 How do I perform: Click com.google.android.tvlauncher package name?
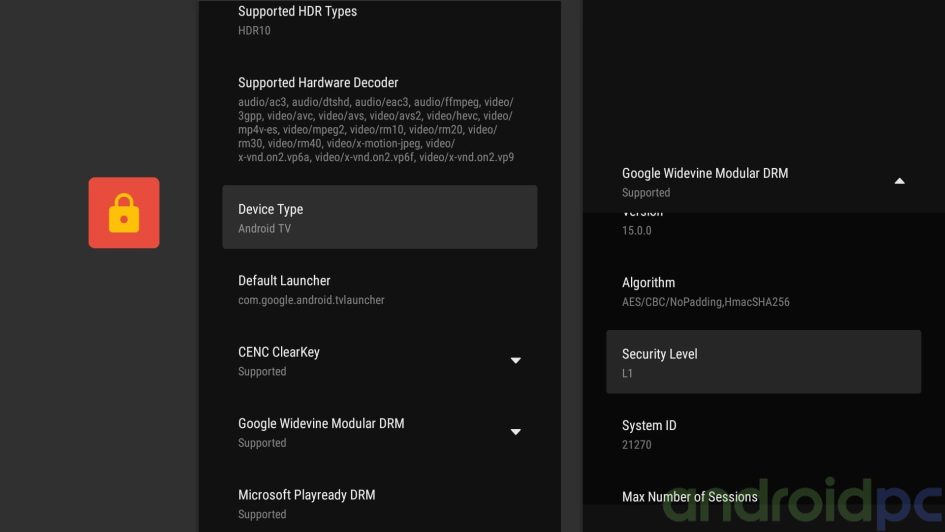(x=311, y=300)
